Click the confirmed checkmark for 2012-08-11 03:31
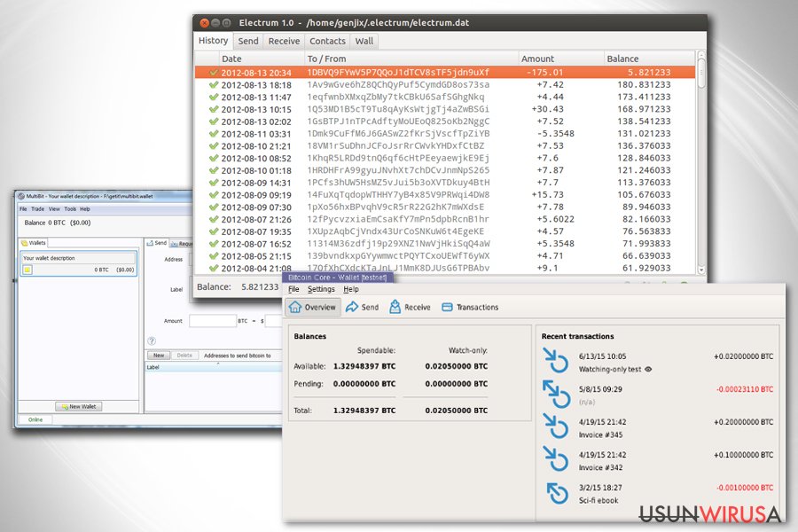798x532 pixels. 214,133
